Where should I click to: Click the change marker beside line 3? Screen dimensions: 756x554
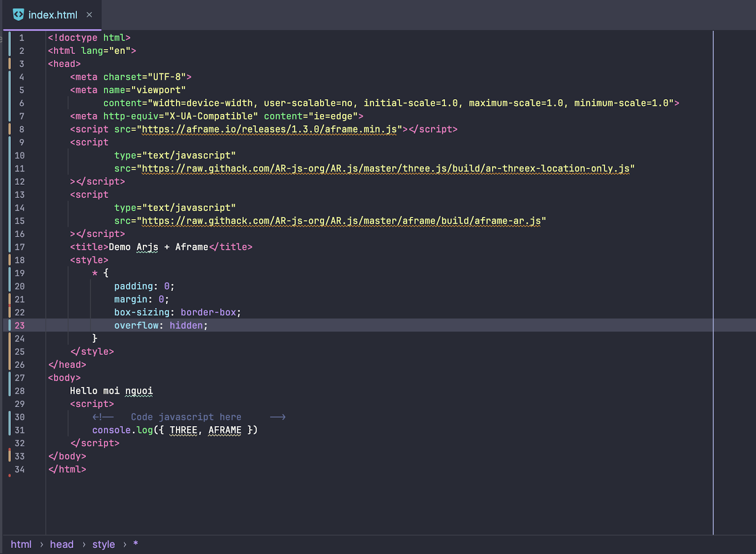[x=9, y=64]
